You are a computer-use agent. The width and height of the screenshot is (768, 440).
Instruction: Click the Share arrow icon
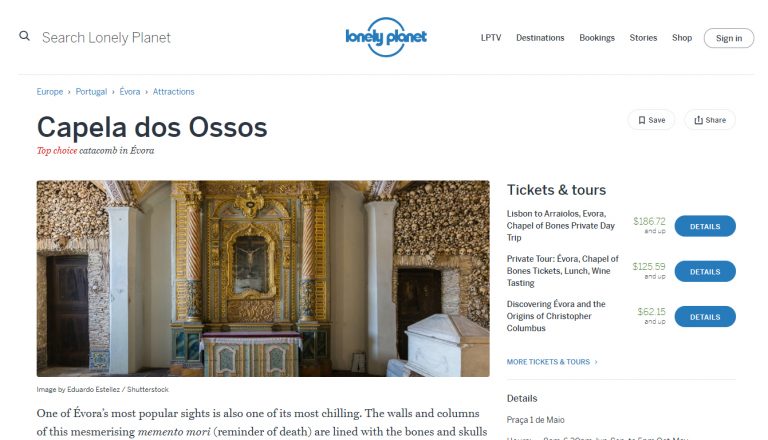pos(698,120)
